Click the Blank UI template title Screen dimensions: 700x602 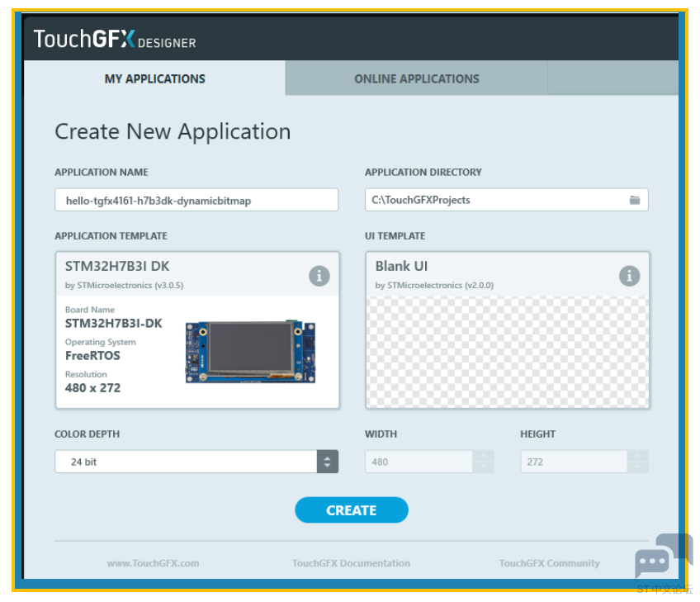pos(401,266)
